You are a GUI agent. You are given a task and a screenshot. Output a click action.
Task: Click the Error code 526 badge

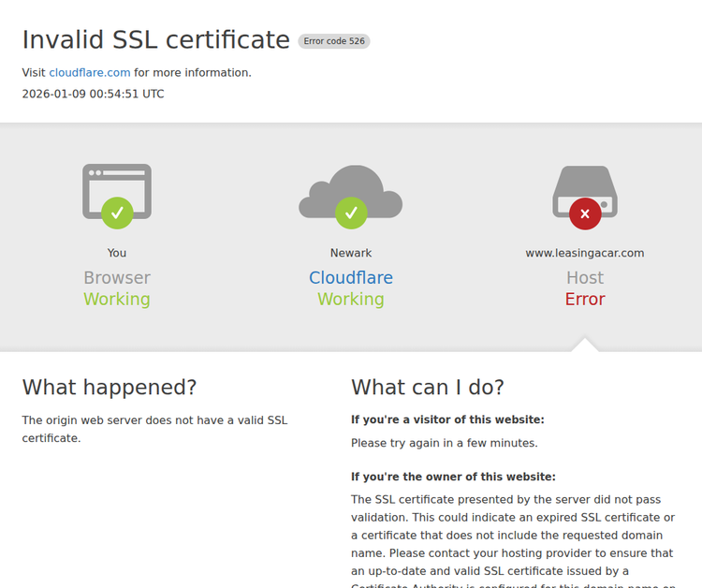tap(334, 41)
